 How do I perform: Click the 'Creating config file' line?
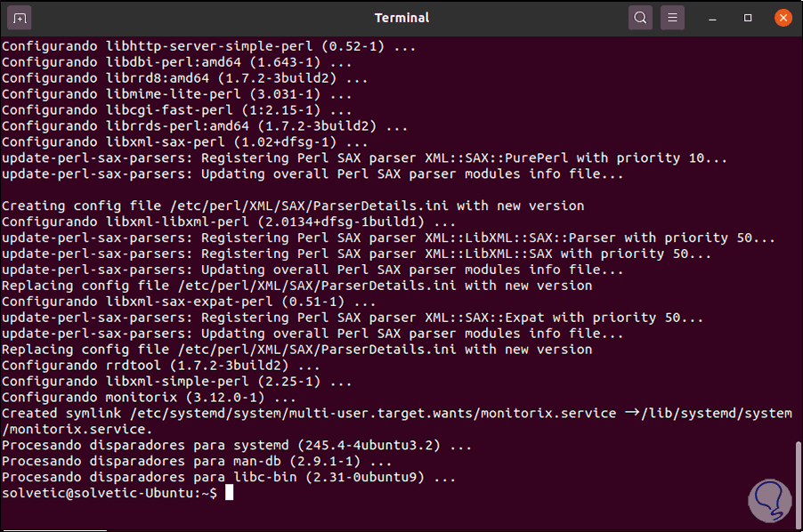pyautogui.click(x=293, y=206)
